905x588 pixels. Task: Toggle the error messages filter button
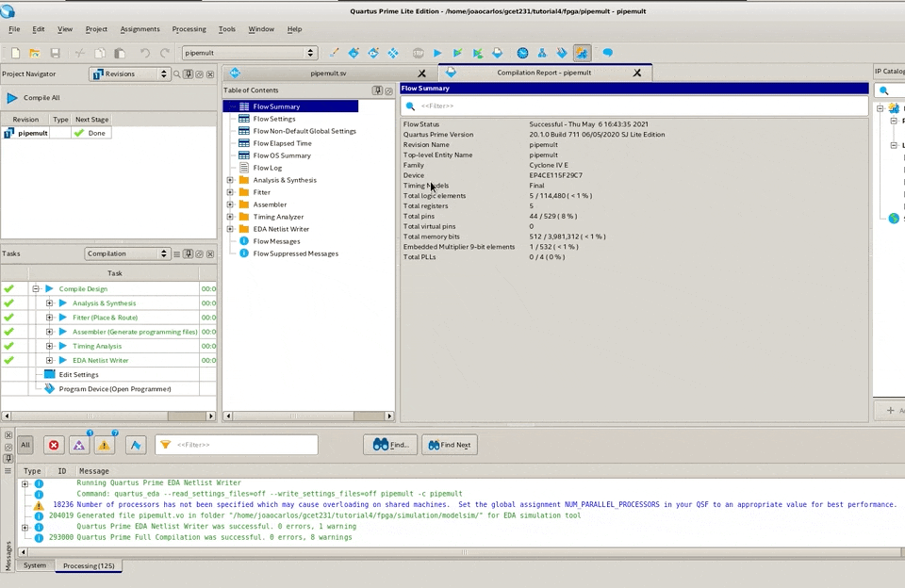[x=54, y=445]
